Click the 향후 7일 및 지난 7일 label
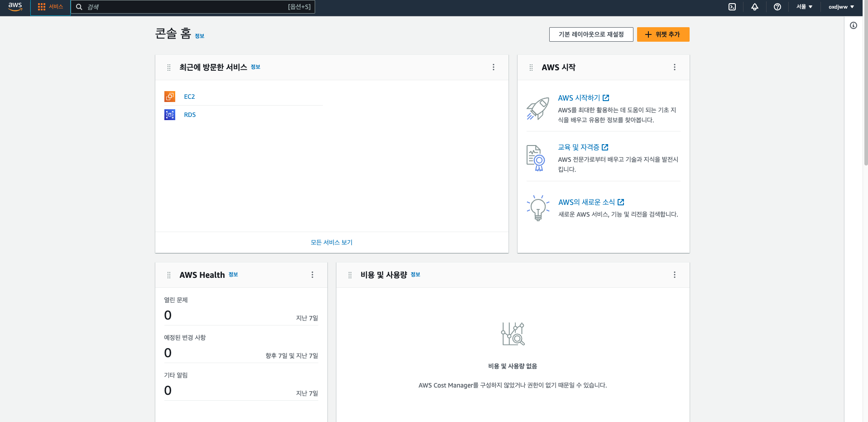Image resolution: width=868 pixels, height=422 pixels. point(292,356)
